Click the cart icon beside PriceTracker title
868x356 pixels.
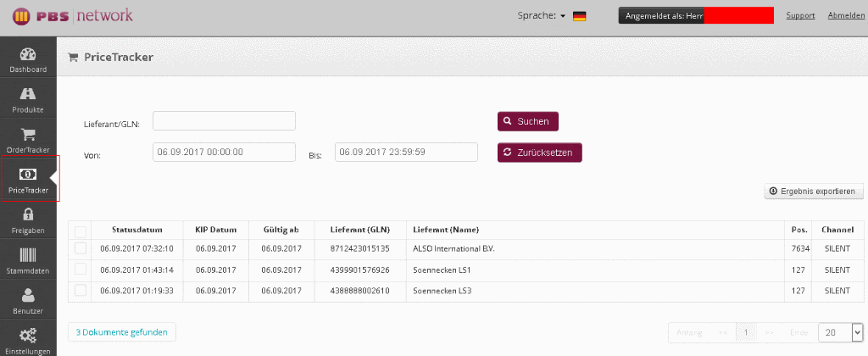pos(73,57)
